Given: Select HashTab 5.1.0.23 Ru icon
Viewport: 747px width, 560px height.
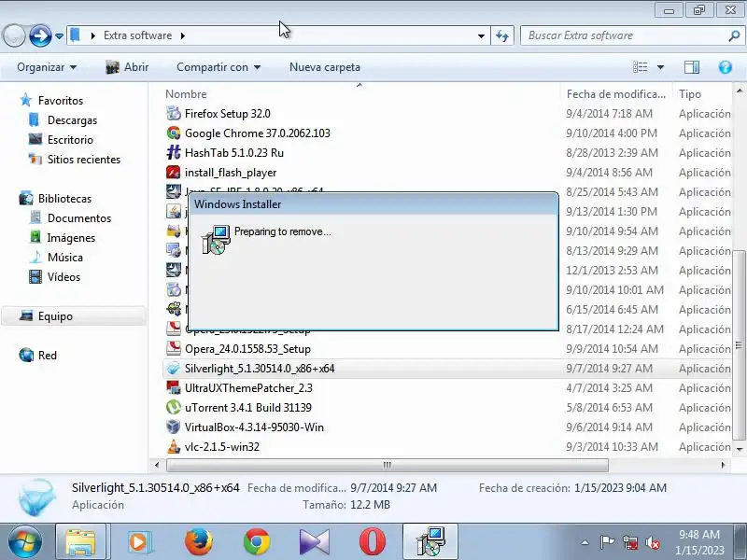Looking at the screenshot, I should click(174, 152).
